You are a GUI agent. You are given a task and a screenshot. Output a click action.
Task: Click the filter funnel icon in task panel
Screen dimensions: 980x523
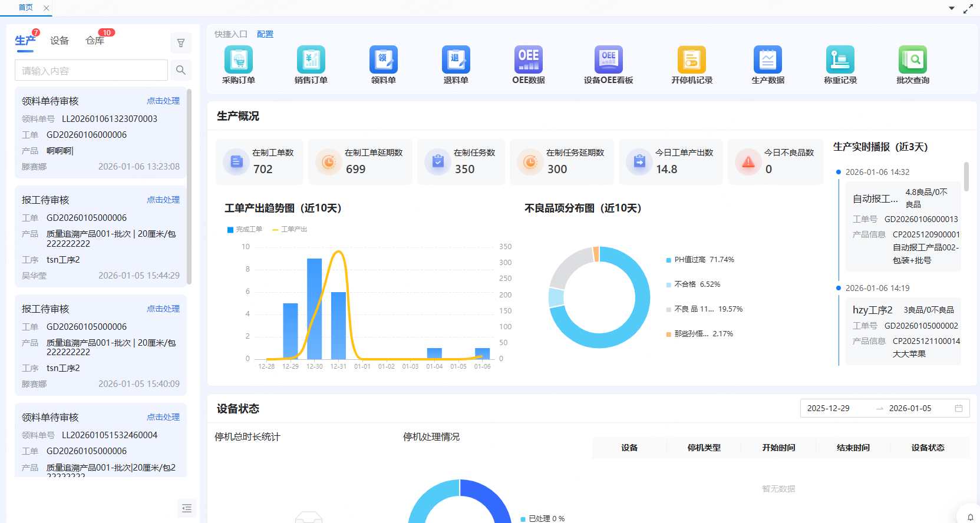[x=181, y=43]
